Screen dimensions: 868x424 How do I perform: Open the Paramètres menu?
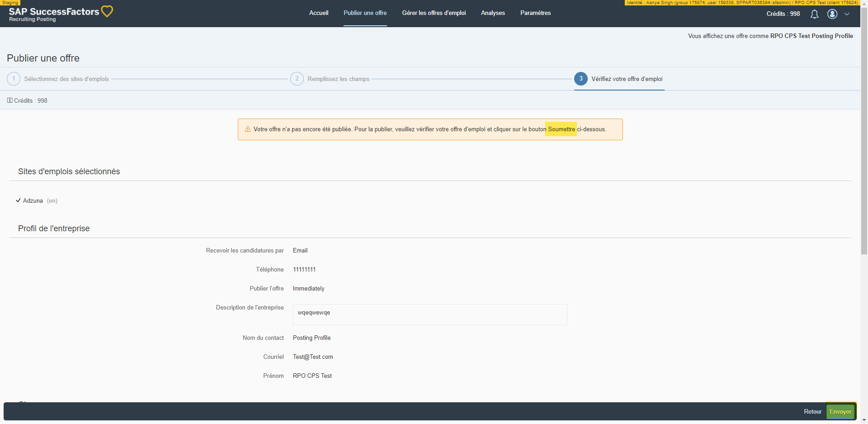pos(536,13)
